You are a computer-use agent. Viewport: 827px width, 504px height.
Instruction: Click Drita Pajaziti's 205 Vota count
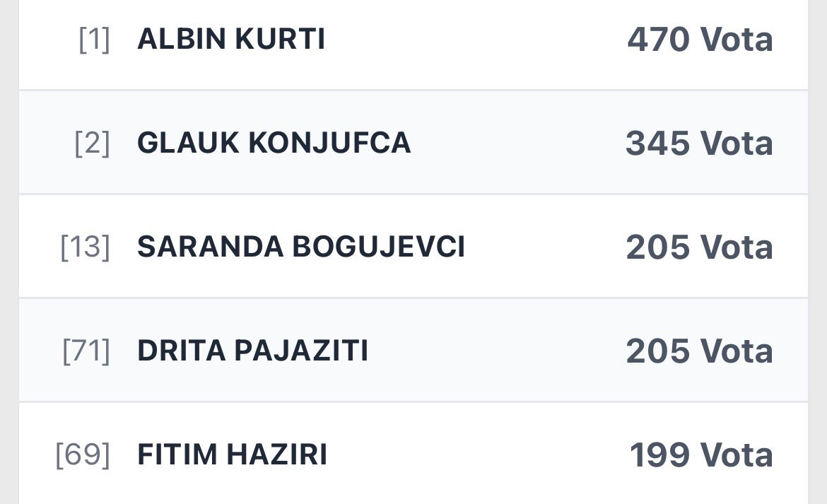(699, 351)
